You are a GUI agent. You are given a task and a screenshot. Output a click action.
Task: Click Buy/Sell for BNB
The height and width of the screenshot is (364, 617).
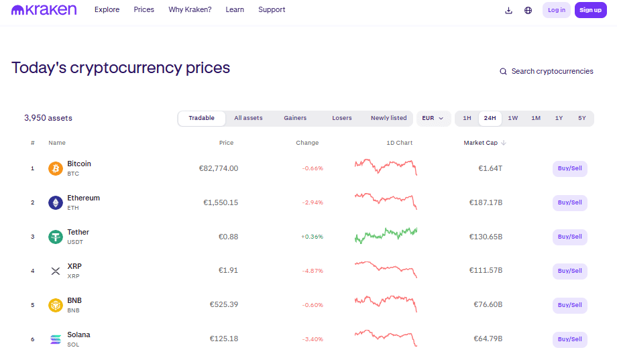pyautogui.click(x=570, y=306)
